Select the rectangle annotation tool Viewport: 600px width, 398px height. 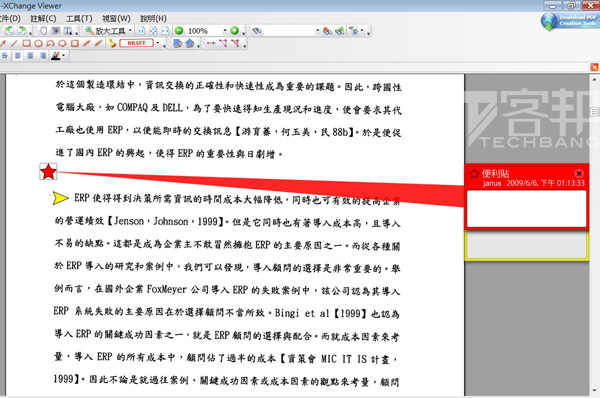(x=26, y=43)
